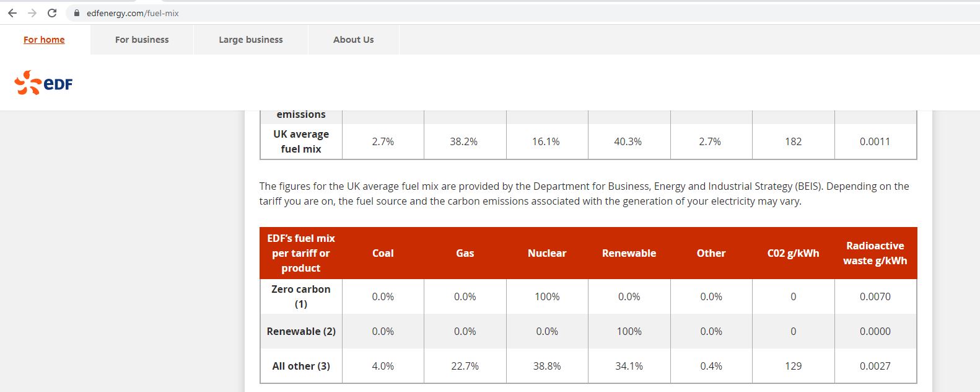Click the EDF logo

coord(43,82)
